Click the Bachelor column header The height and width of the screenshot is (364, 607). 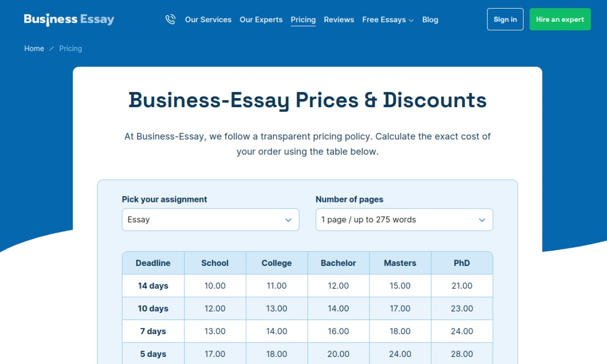[x=338, y=263]
